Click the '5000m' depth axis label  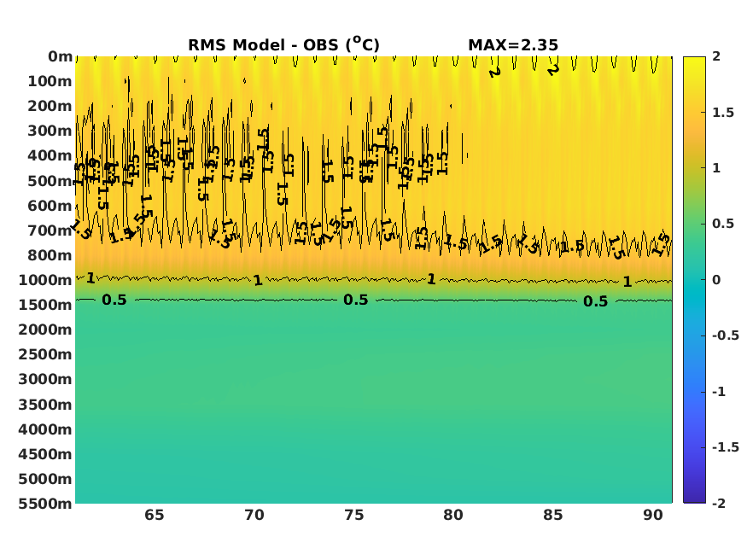[45, 479]
